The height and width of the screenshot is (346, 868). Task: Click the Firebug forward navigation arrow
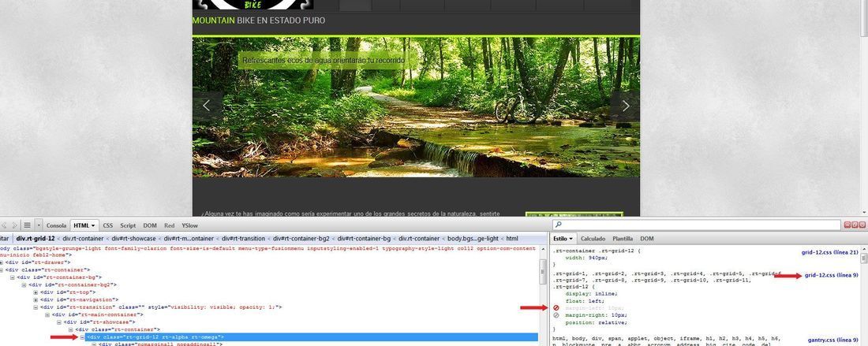15,225
